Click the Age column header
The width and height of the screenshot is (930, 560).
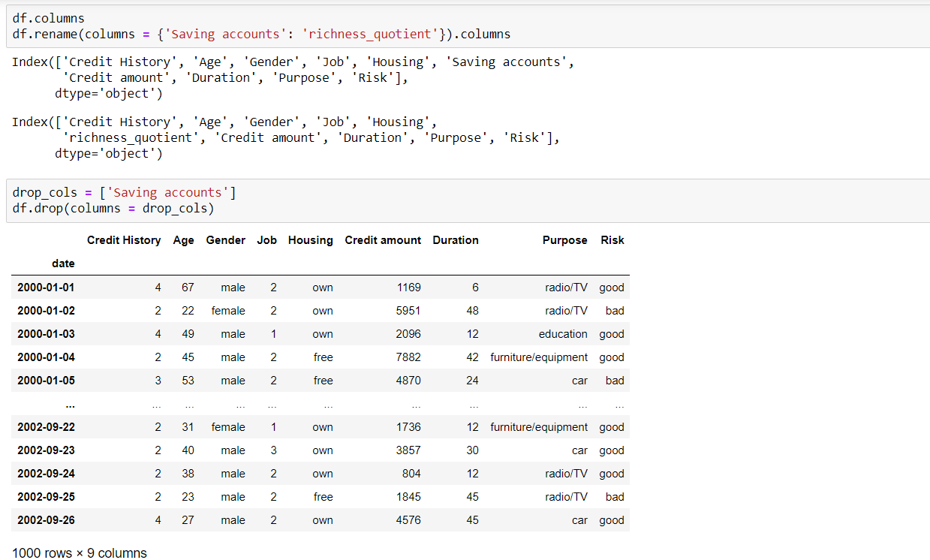pos(183,240)
